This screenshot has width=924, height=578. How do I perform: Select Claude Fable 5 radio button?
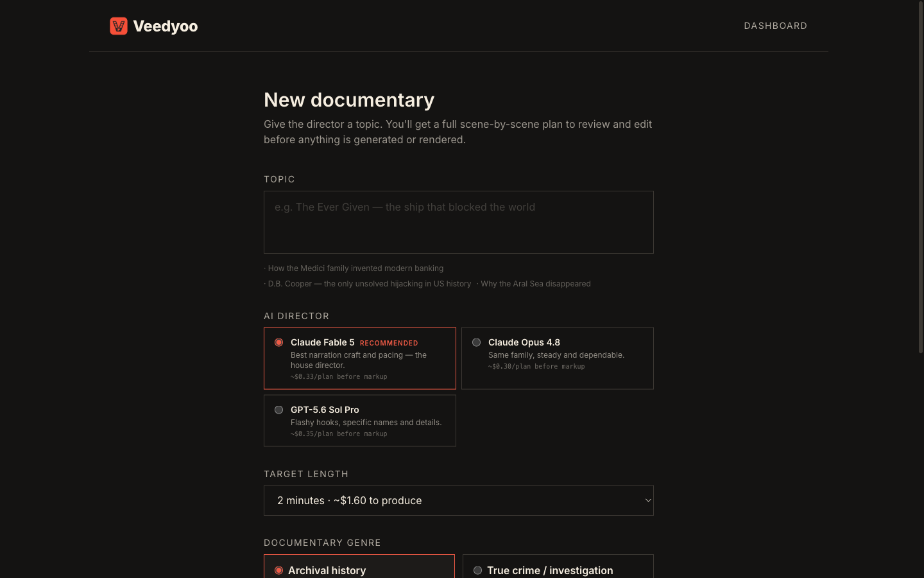(278, 342)
